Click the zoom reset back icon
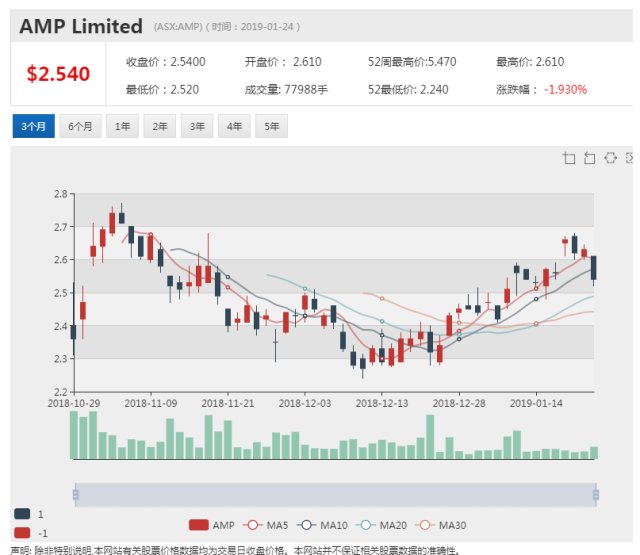 589,158
